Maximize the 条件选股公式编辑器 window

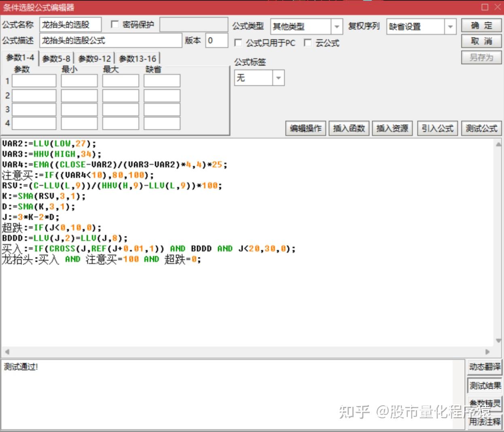485,7
